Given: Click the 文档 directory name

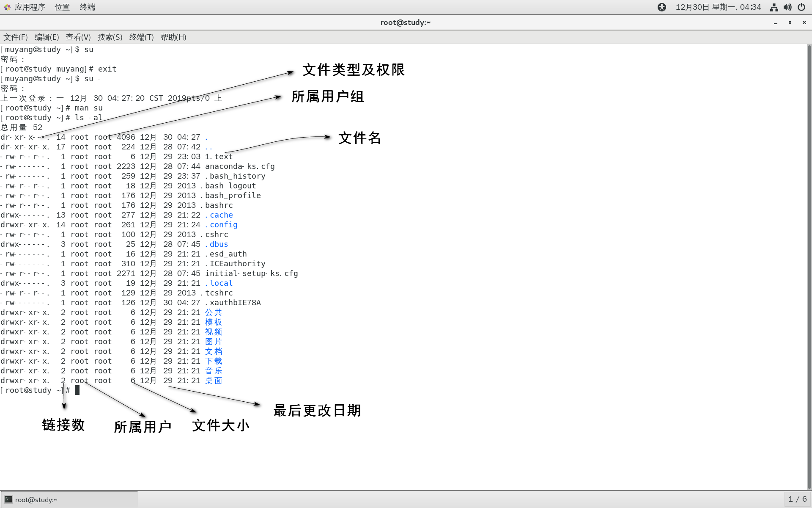Looking at the screenshot, I should pyautogui.click(x=214, y=351).
